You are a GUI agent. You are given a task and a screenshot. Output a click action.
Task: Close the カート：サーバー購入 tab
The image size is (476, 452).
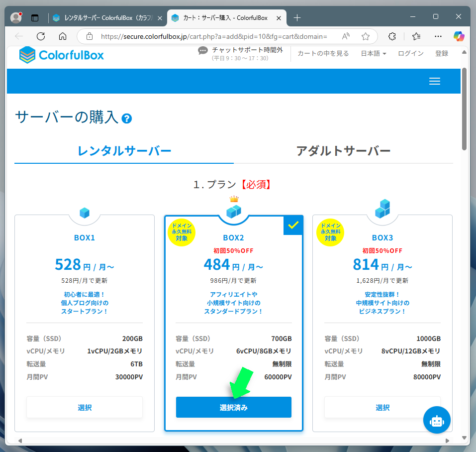click(279, 18)
